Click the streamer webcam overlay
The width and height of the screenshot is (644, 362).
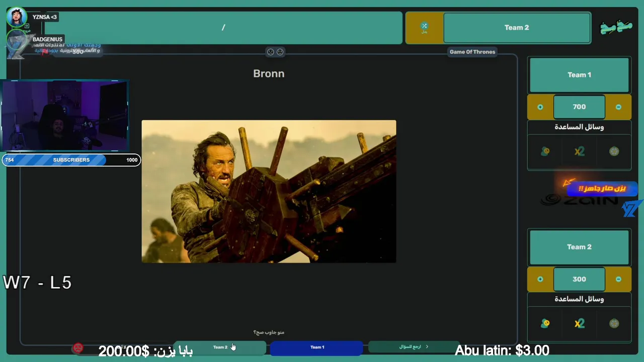tap(65, 116)
